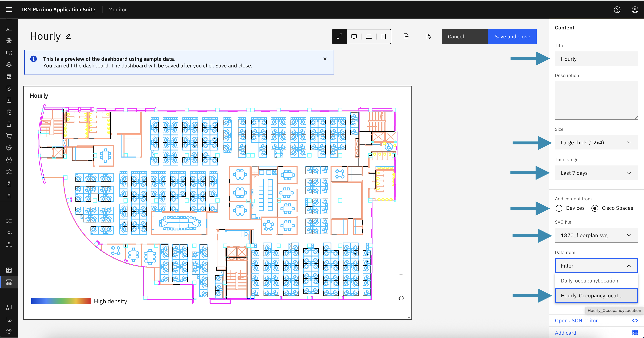This screenshot has height=338, width=644.
Task: Click the edit pencil beside the Hourly heading
Action: 68,37
